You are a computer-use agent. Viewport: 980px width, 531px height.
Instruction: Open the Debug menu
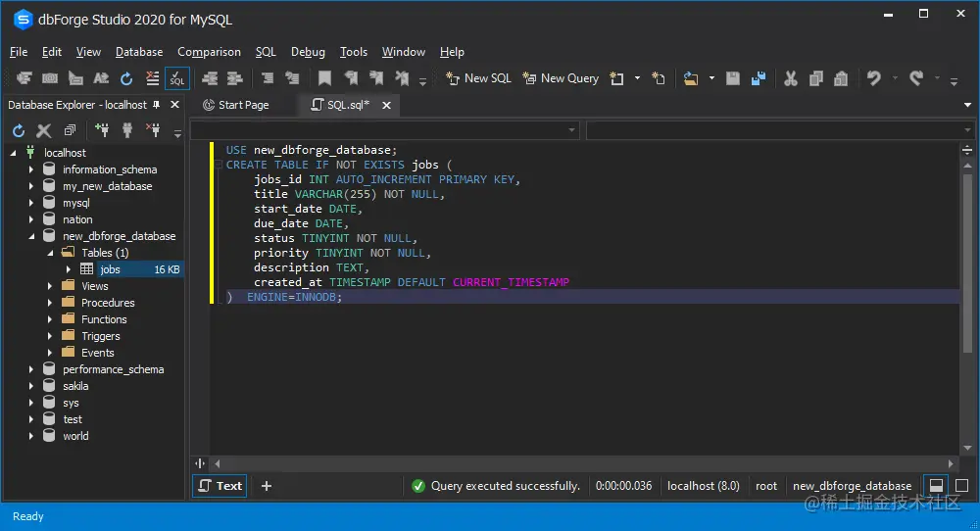coord(308,52)
